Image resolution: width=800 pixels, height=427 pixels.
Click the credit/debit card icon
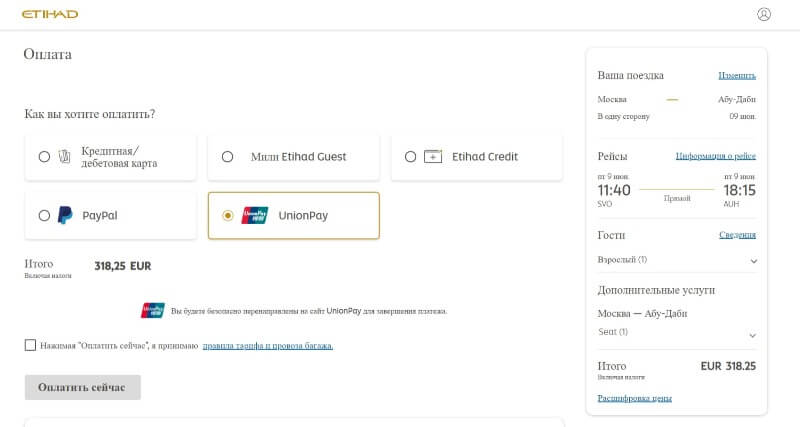(64, 157)
